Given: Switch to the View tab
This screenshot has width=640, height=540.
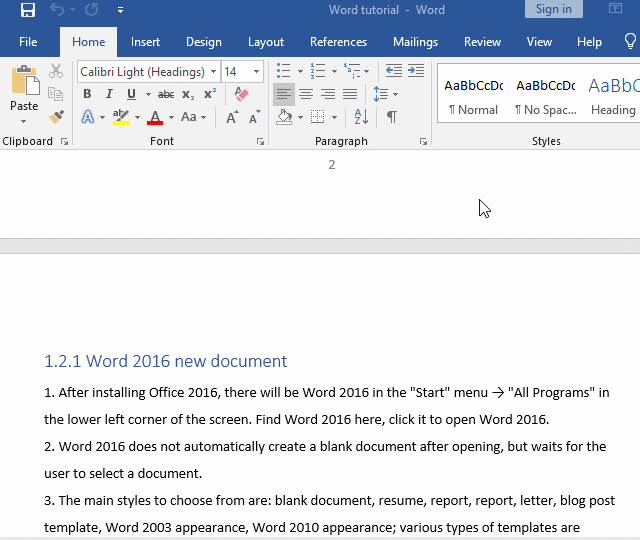Looking at the screenshot, I should point(539,42).
